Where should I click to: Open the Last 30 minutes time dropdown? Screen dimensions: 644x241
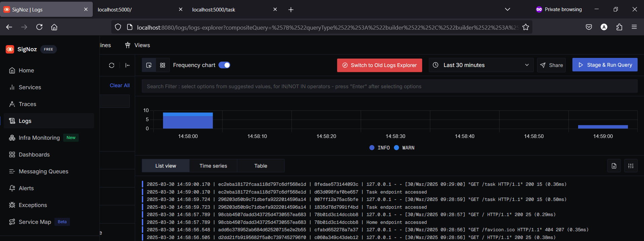pyautogui.click(x=481, y=65)
